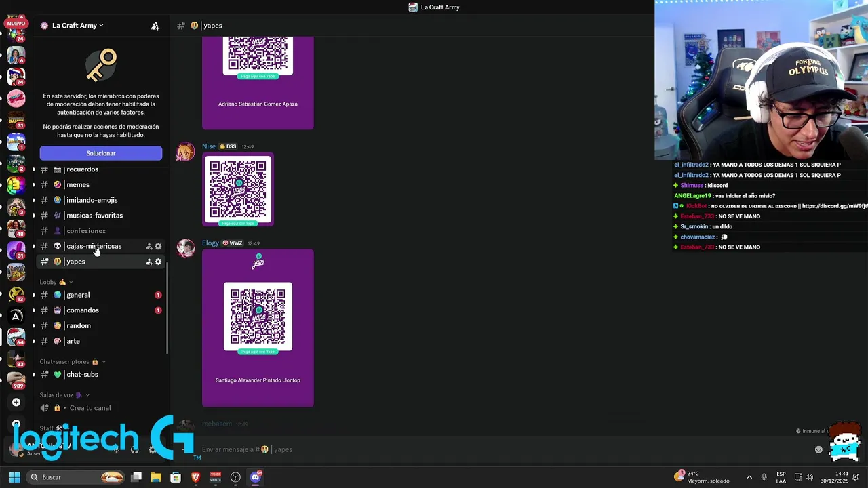This screenshot has height=488, width=868.
Task: Collapse the Chat-suscriptores category
Action: [x=72, y=362]
